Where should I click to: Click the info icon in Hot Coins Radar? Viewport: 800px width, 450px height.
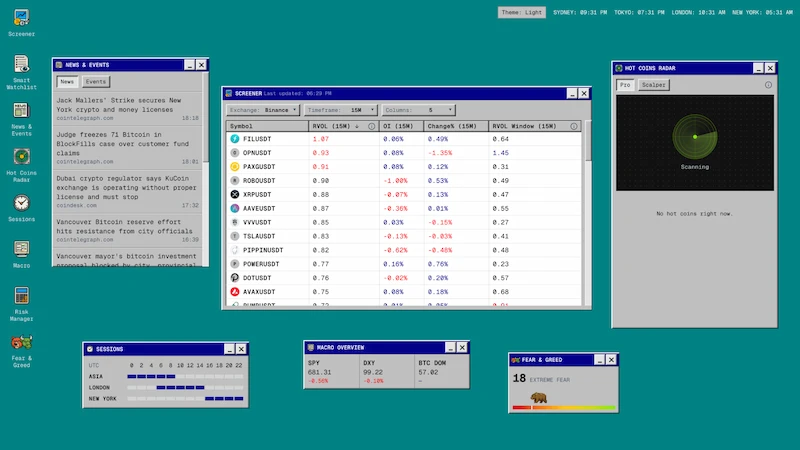coord(768,85)
